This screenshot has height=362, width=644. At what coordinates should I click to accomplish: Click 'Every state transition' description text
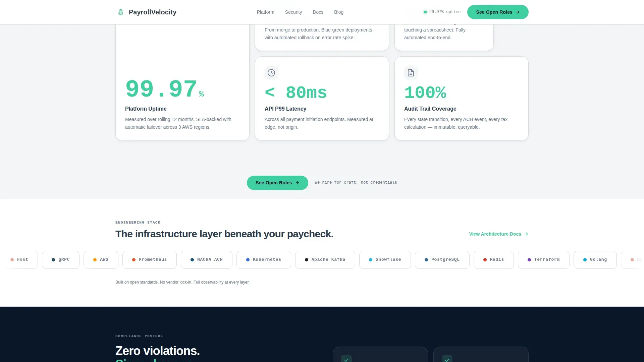[x=455, y=123]
